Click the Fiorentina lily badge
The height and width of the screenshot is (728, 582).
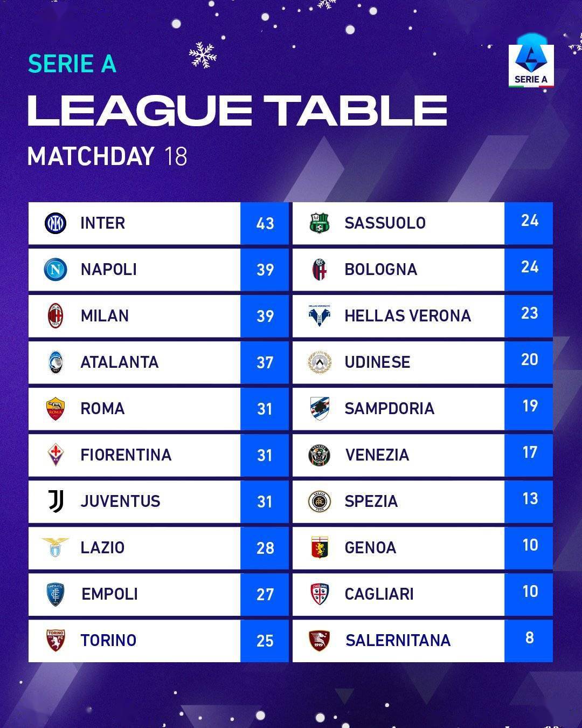click(x=56, y=455)
